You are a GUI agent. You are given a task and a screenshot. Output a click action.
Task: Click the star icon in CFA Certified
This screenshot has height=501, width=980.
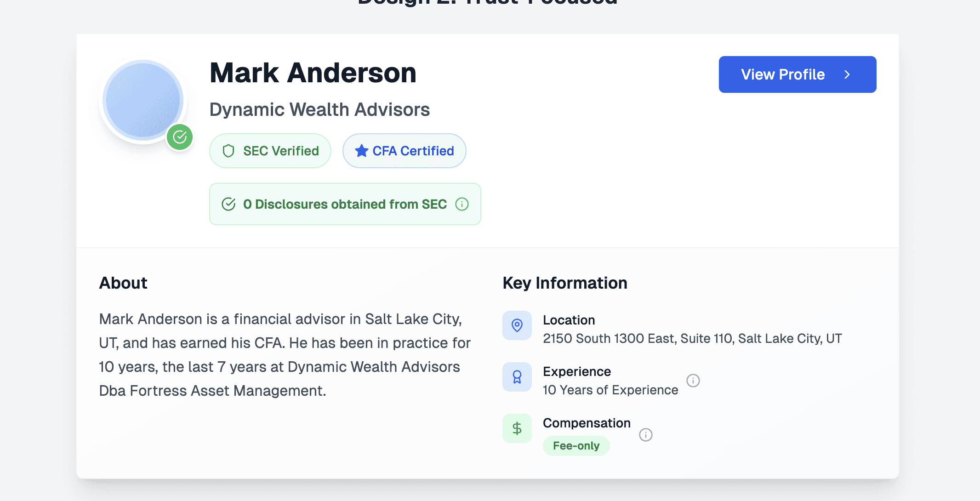click(362, 151)
